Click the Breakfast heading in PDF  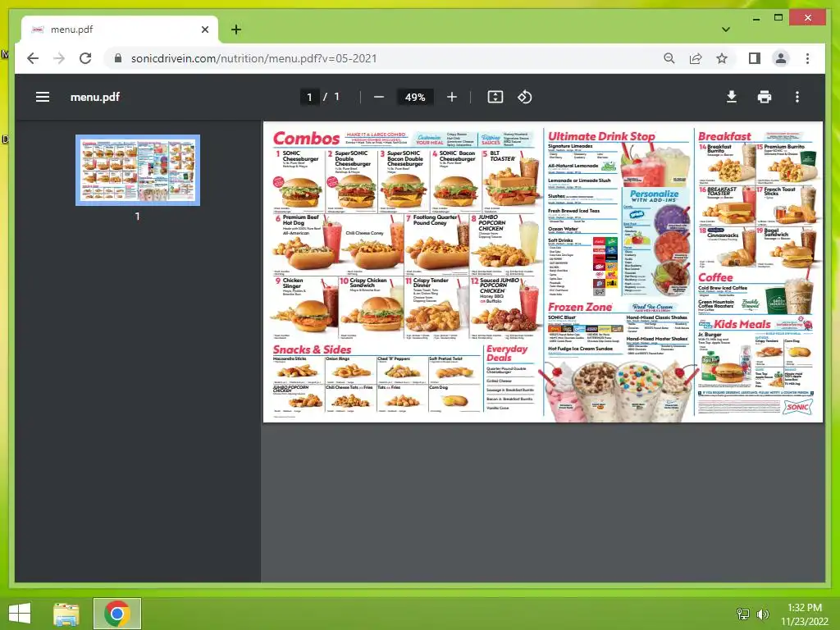[724, 136]
